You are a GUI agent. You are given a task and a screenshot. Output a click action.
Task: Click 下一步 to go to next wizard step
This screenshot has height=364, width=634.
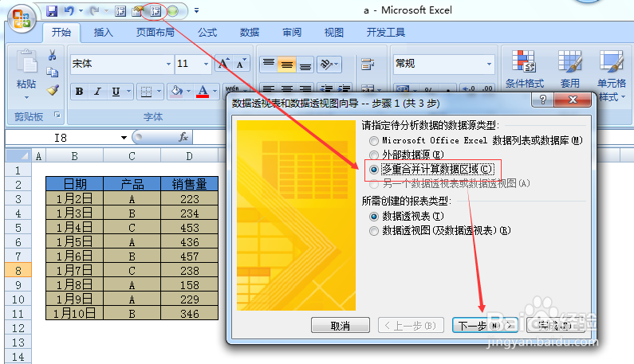point(485,326)
